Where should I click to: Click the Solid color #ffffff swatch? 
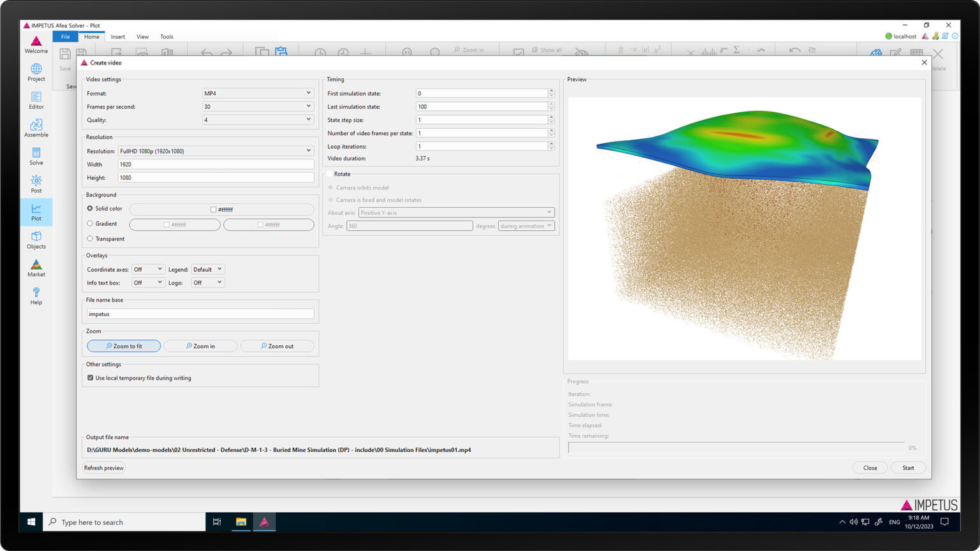click(x=221, y=210)
